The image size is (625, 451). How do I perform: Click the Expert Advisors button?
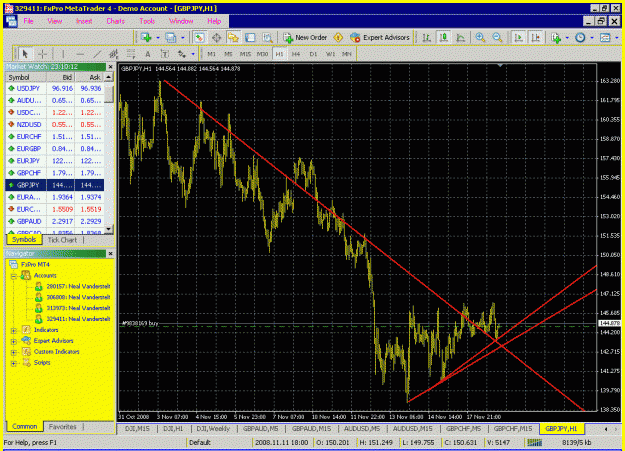(380, 37)
